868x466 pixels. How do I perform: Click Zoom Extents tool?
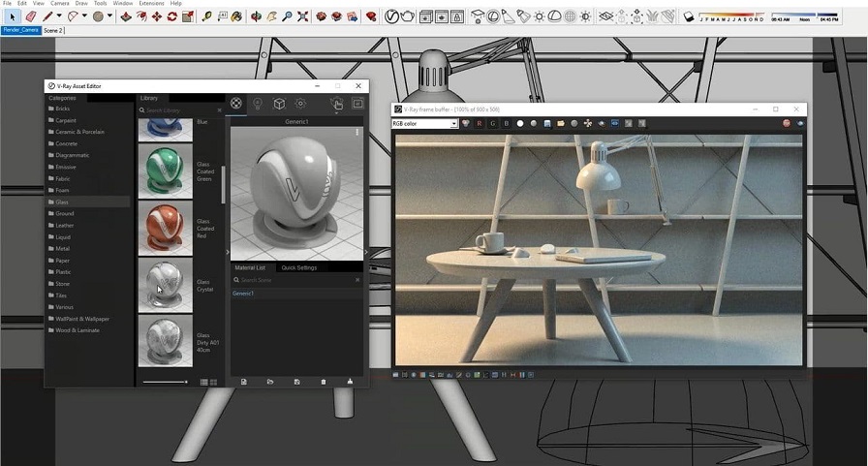tap(303, 16)
